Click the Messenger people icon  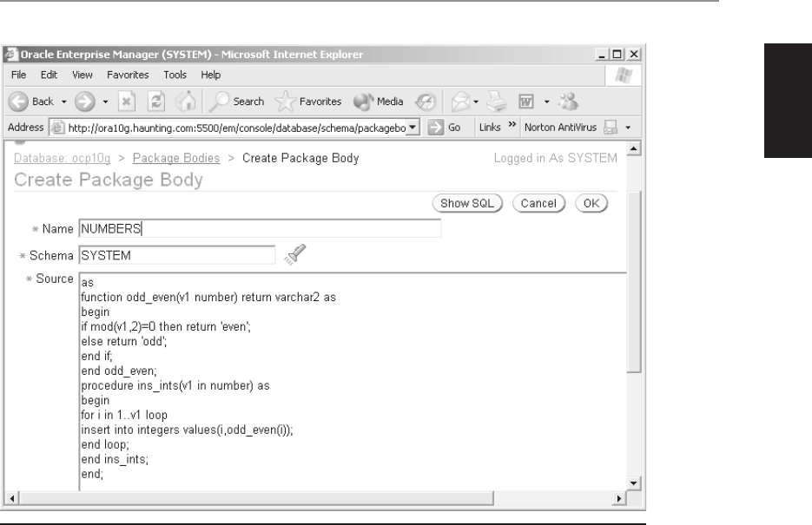[568, 102]
